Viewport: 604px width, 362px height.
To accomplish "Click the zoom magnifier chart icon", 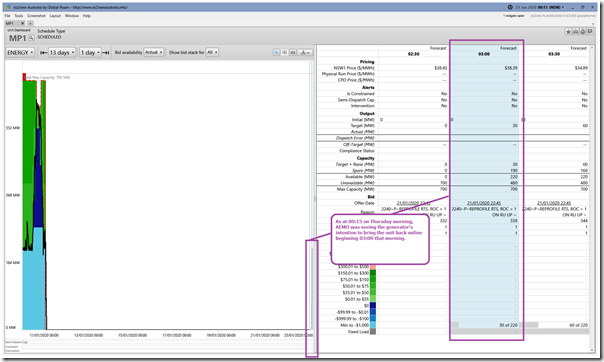I will [276, 52].
